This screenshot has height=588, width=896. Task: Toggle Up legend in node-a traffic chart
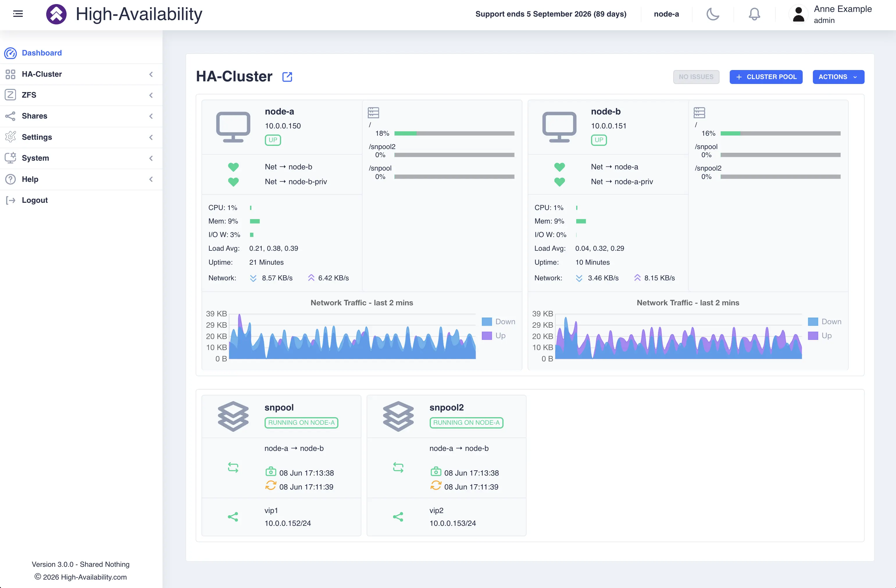click(494, 336)
